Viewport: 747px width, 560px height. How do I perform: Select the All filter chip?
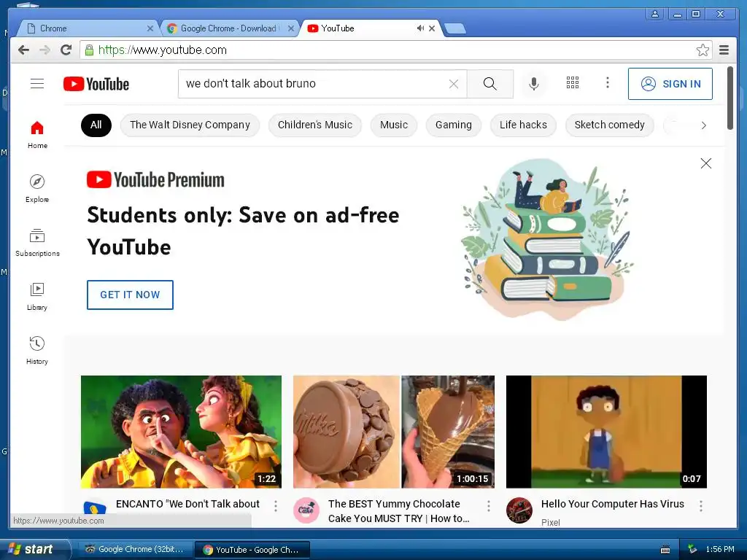[96, 125]
